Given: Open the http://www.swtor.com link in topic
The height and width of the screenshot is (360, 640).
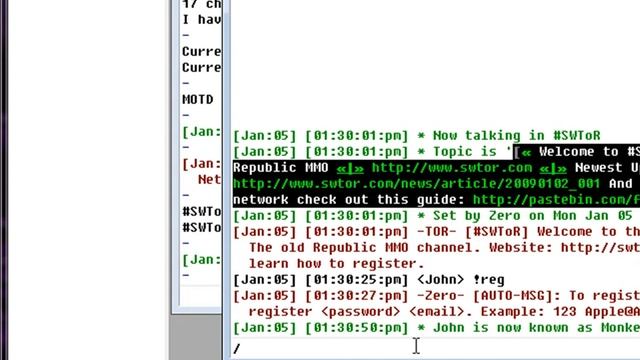Looking at the screenshot, I should point(452,168).
